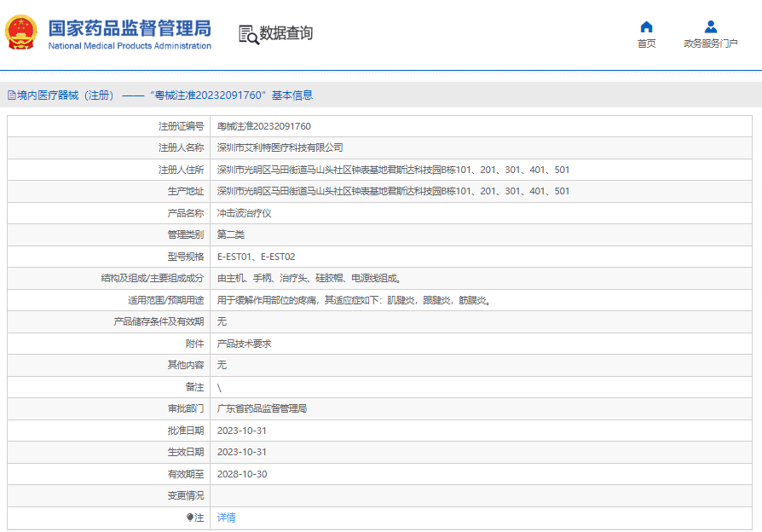762x532 pixels.
Task: Click 国家药品监督管理局 title
Action: click(x=130, y=28)
